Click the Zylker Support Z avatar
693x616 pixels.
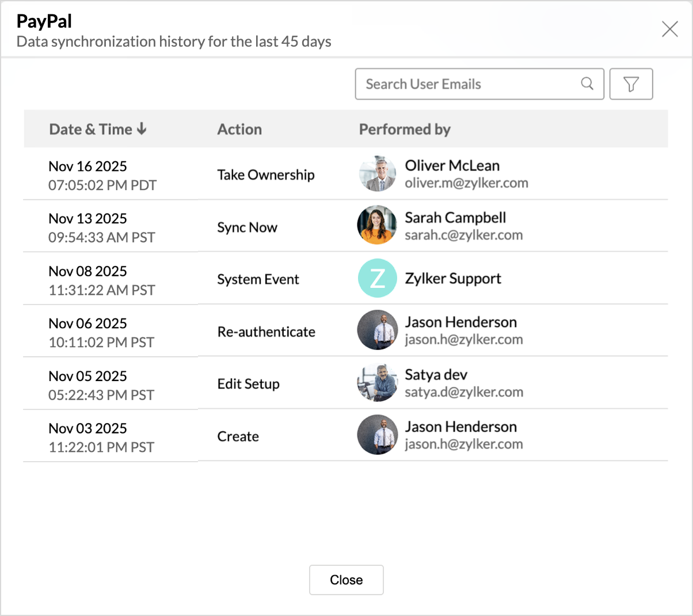tap(378, 278)
